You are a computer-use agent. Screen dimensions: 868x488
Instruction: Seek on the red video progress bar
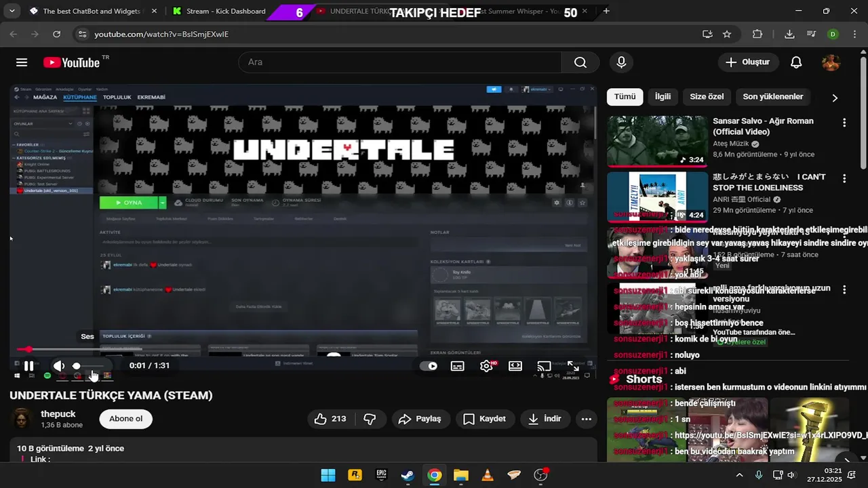(303, 350)
